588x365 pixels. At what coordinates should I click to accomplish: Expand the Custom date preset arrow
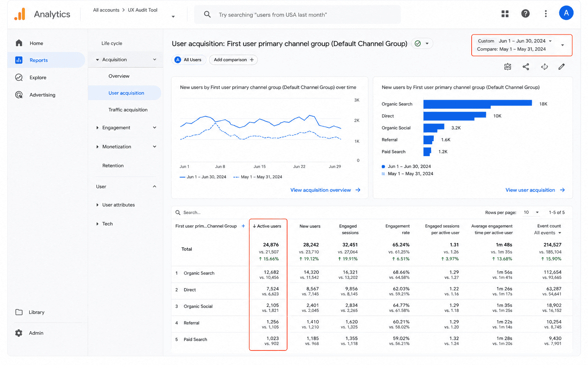550,41
